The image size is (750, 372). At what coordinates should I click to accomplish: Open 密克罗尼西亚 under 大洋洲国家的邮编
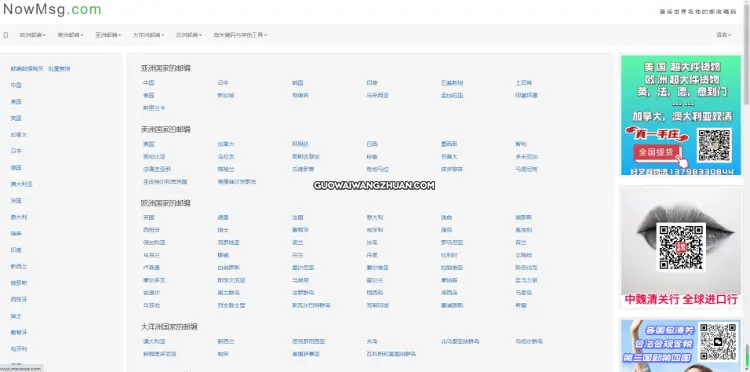tap(309, 341)
